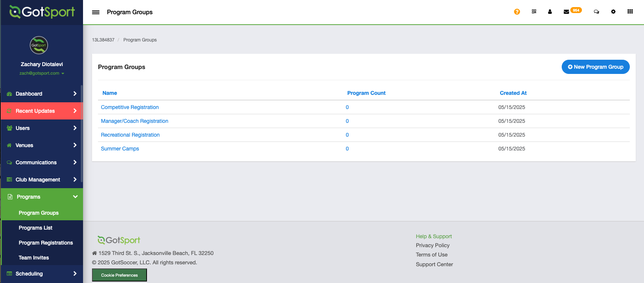Image resolution: width=644 pixels, height=283 pixels.
Task: Open the Support Center footer link
Action: pos(434,264)
